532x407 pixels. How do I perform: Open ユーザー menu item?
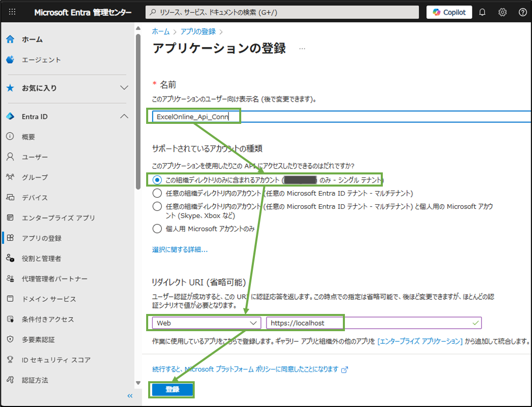tap(35, 157)
